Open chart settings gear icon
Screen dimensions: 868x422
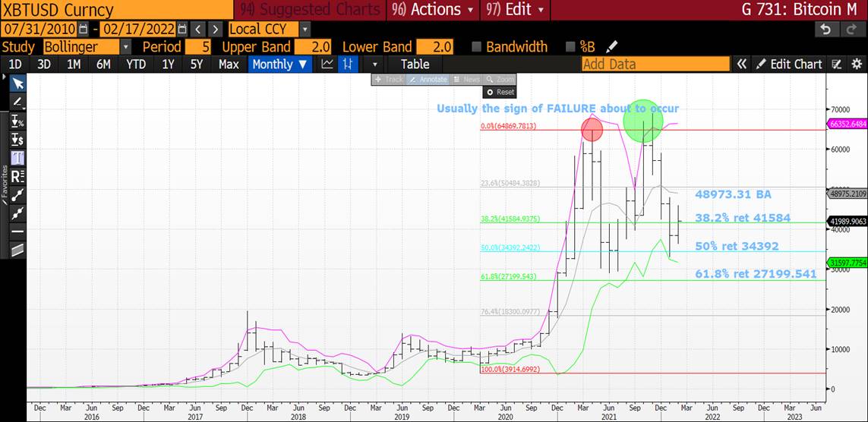tap(856, 65)
